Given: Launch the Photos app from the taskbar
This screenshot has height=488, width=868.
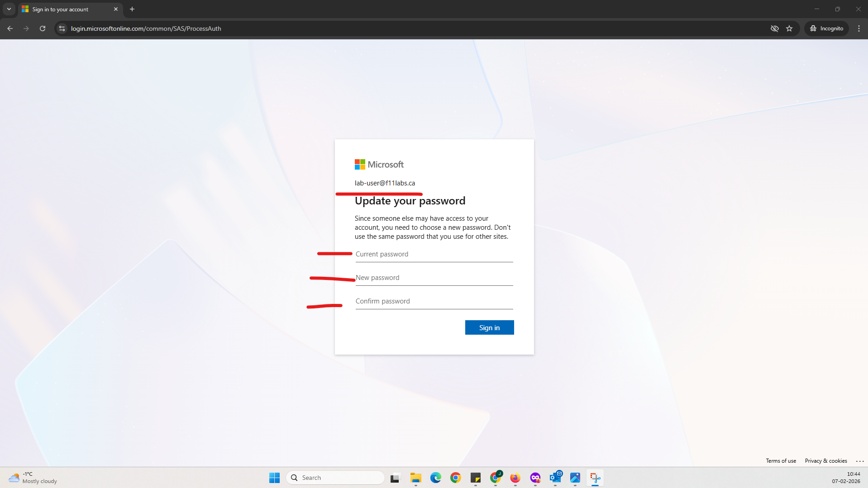Looking at the screenshot, I should (x=575, y=478).
